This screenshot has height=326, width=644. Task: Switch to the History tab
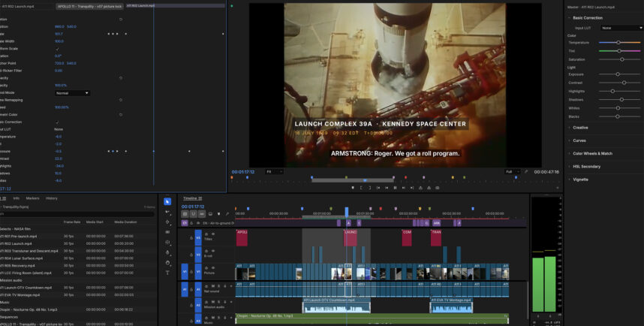tap(51, 198)
